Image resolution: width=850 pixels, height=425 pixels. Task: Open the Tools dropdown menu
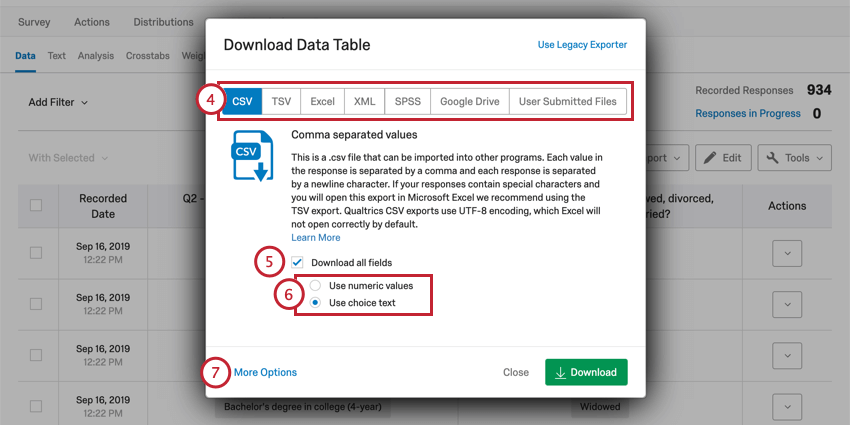click(x=794, y=158)
